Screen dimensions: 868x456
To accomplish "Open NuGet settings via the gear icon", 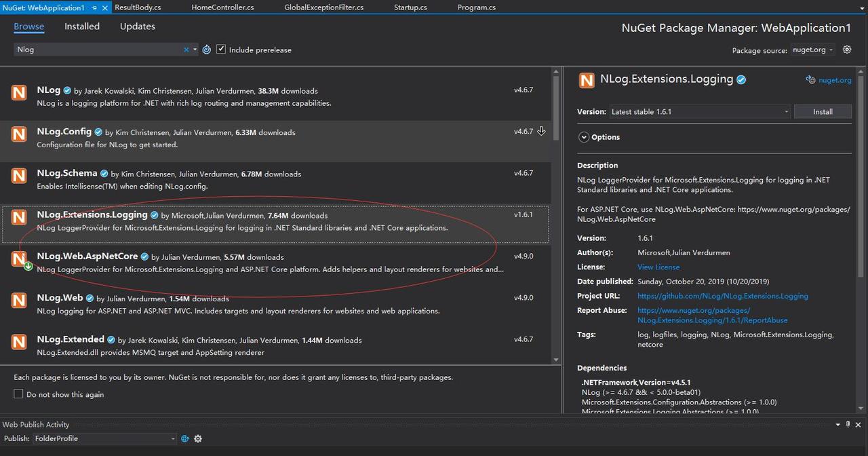I will tap(847, 50).
